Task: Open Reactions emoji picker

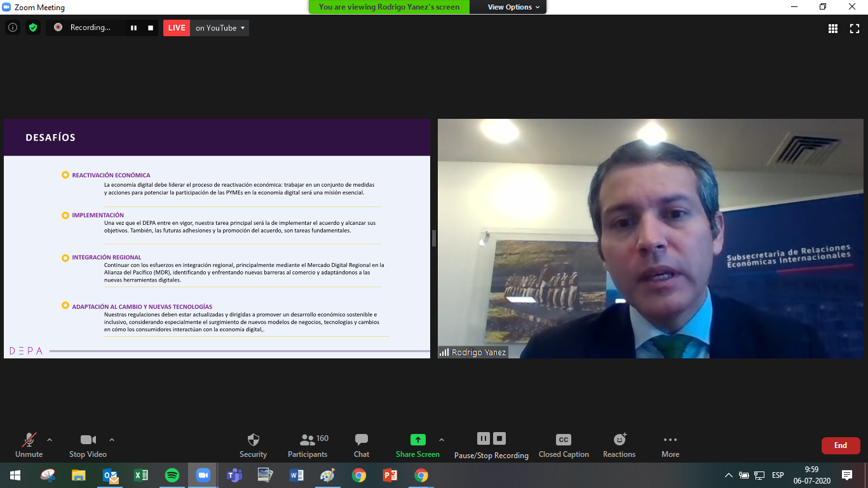Action: coord(619,445)
